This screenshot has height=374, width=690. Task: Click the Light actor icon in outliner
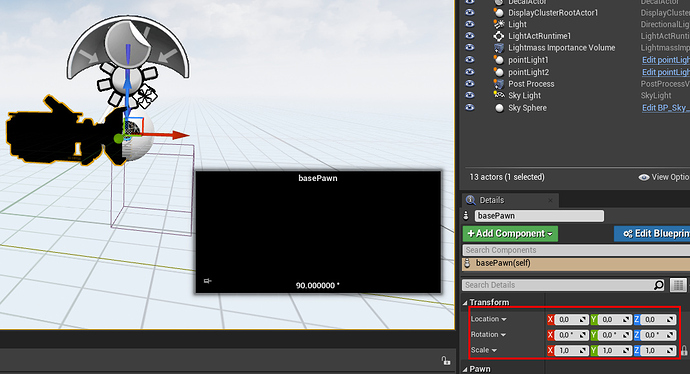pos(499,24)
